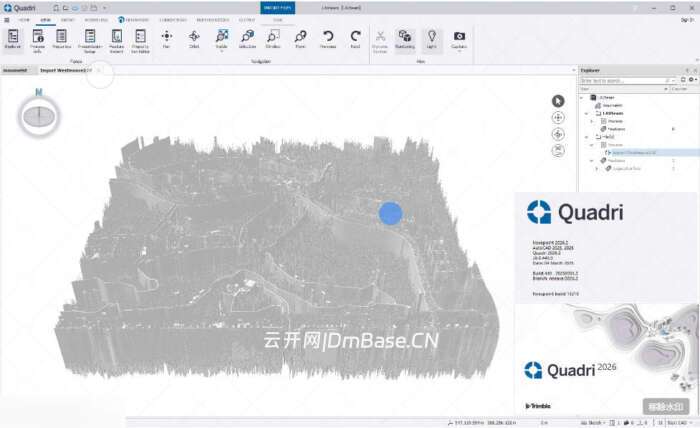This screenshot has height=428, width=700.
Task: Click the gray Chinese button on splash
Action: tap(666, 407)
